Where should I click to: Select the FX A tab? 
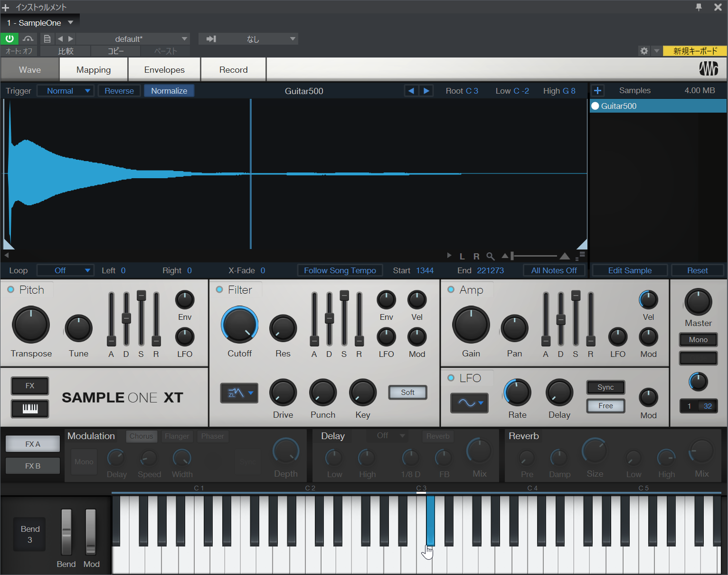pyautogui.click(x=33, y=444)
